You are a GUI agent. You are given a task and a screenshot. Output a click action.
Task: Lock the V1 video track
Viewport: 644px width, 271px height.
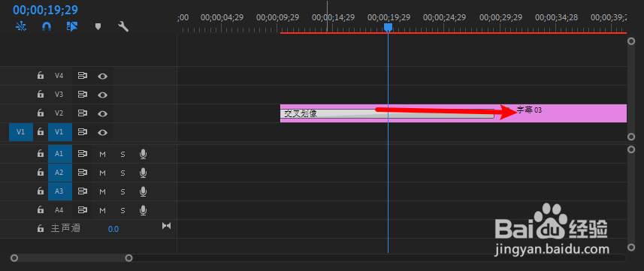click(x=41, y=132)
